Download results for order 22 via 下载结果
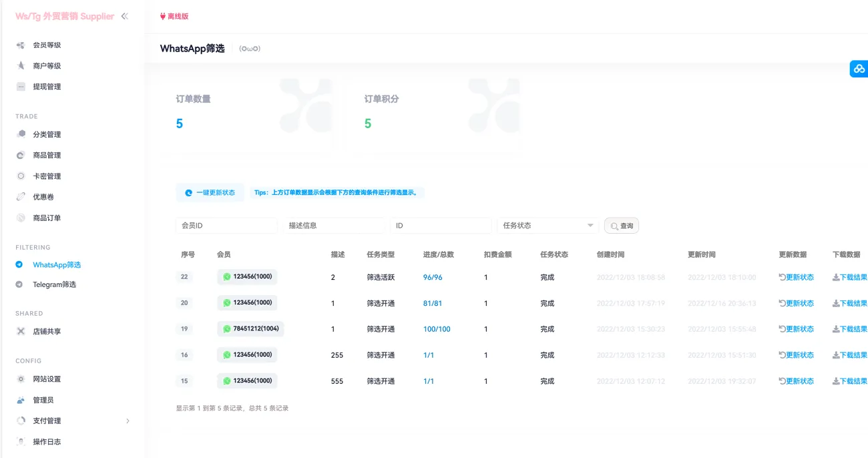 tap(849, 276)
